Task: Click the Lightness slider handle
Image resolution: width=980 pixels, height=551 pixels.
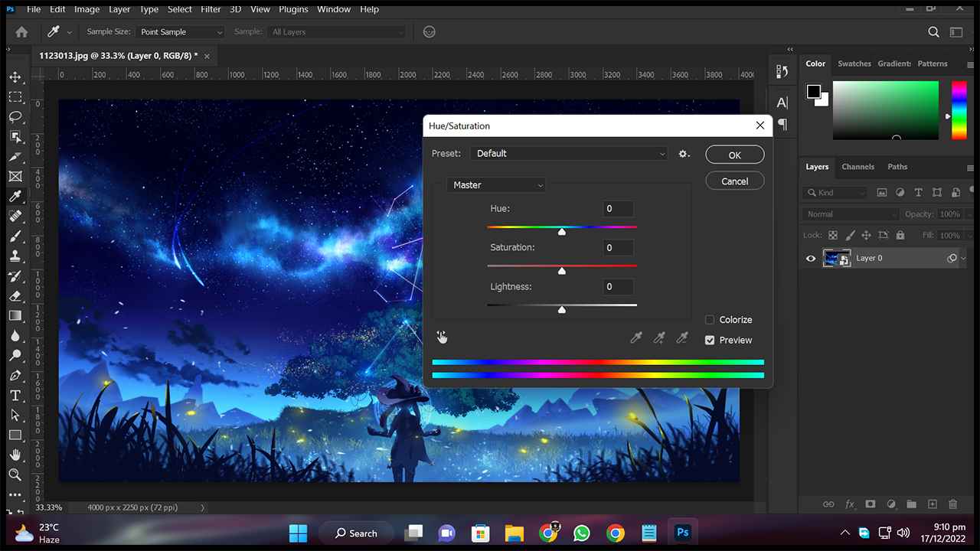Action: click(x=562, y=309)
